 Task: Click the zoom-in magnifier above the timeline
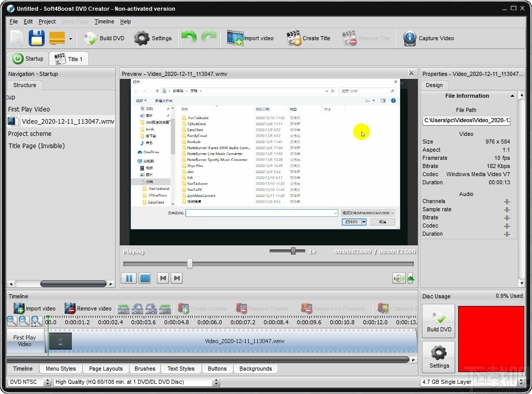tap(12, 321)
